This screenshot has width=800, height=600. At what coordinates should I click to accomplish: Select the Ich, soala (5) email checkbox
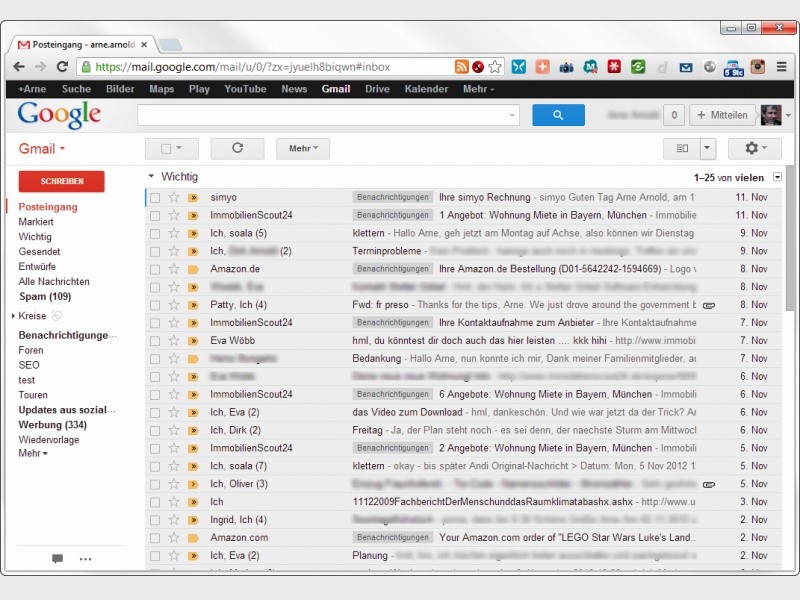click(x=155, y=233)
